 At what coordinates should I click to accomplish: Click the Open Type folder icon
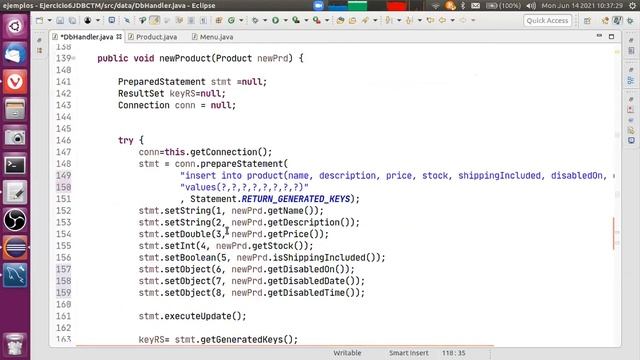340,20
